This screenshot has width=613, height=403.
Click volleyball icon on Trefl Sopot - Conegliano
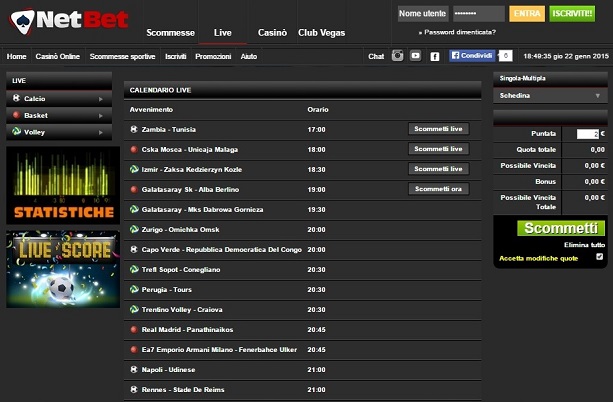(x=134, y=269)
